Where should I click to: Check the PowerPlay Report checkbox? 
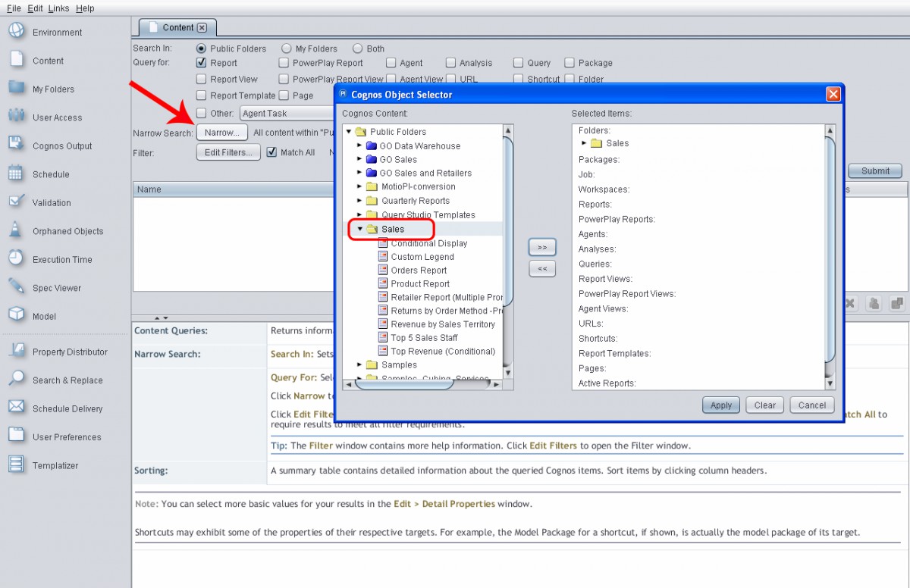coord(284,63)
